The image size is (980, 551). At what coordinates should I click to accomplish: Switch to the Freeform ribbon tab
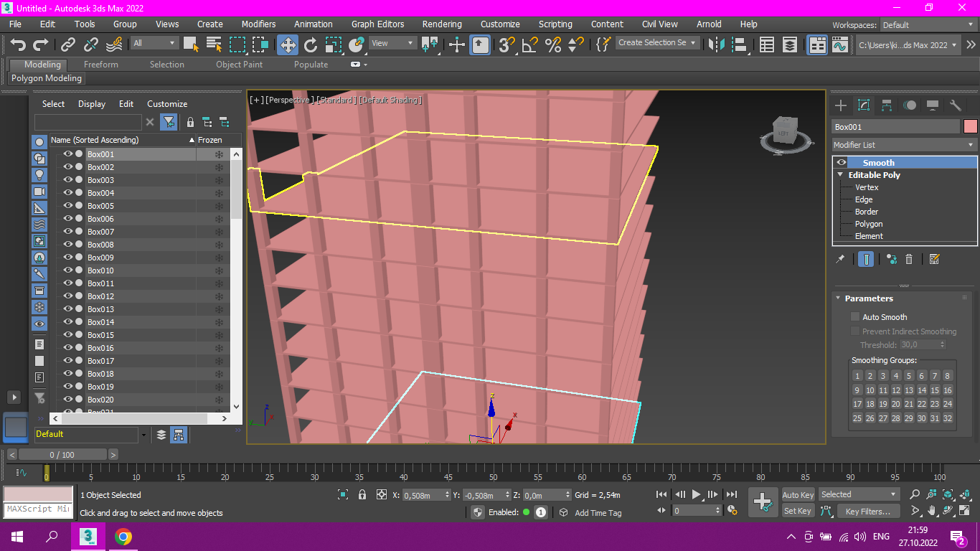coord(100,65)
